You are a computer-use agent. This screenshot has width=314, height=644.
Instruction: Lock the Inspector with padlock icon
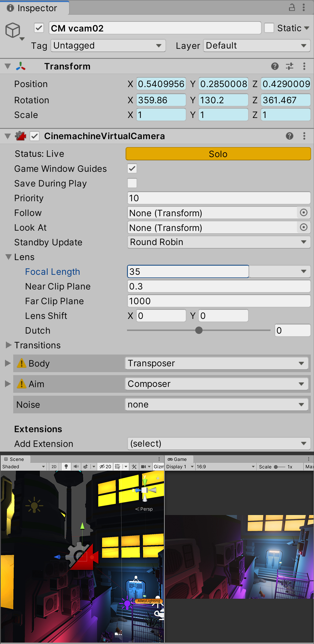(x=292, y=8)
